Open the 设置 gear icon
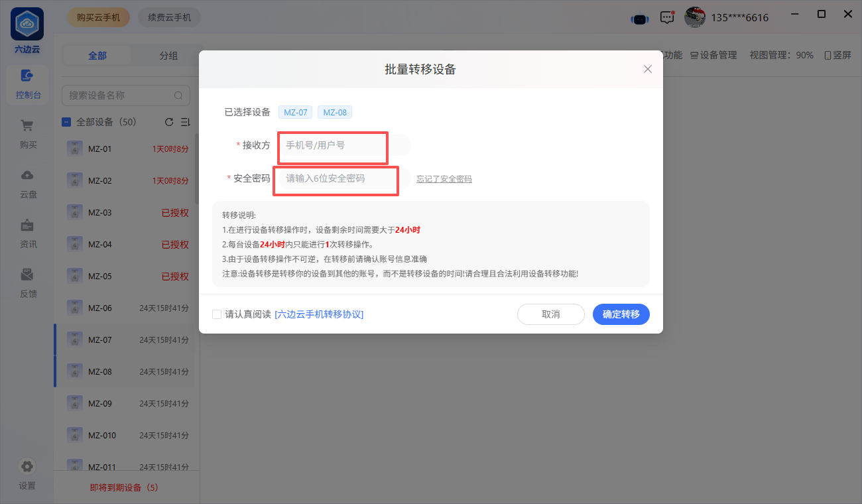862x504 pixels. coord(27,466)
